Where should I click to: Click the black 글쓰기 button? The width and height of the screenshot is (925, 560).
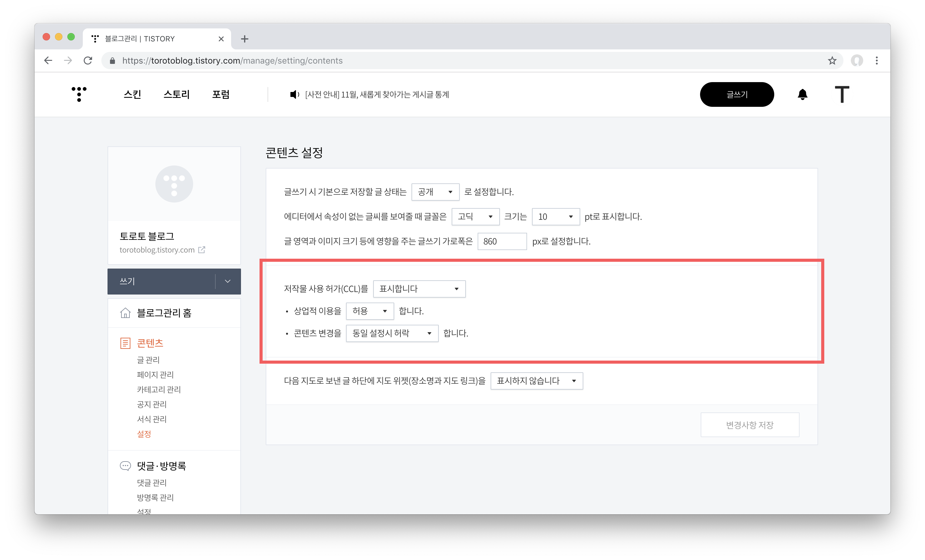click(x=737, y=94)
